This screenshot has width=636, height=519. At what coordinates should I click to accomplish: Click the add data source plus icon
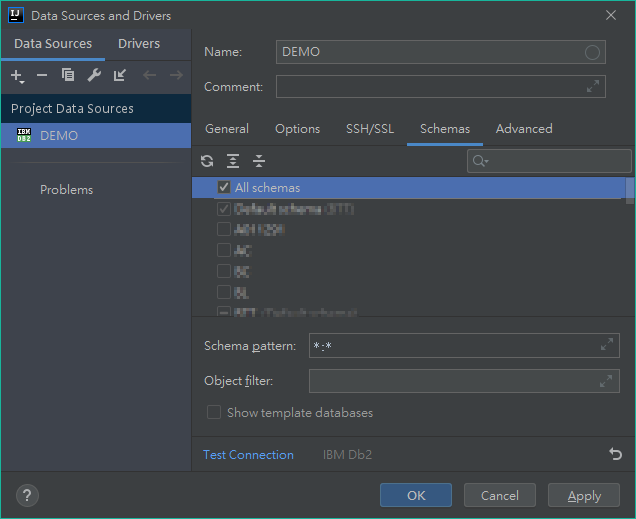(16, 76)
